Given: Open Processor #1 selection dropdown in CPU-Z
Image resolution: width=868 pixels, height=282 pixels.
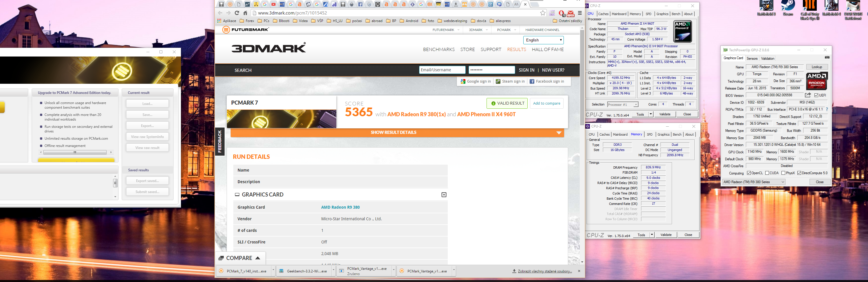Looking at the screenshot, I should [x=622, y=105].
